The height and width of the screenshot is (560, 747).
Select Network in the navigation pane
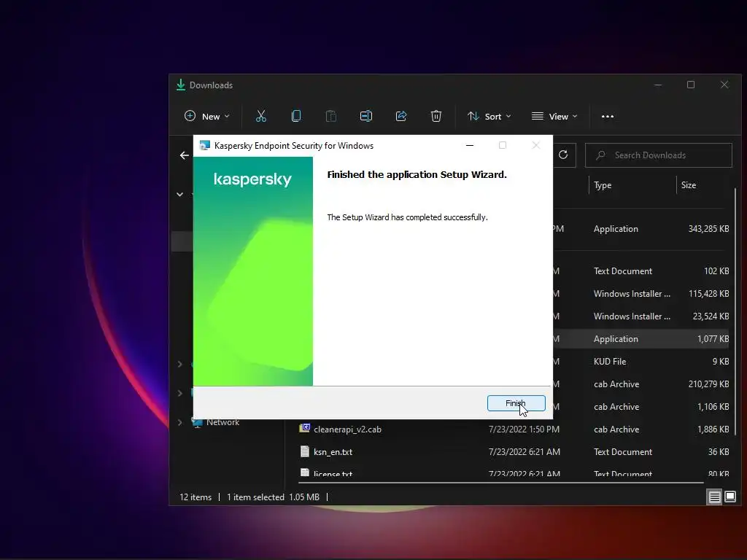(222, 422)
